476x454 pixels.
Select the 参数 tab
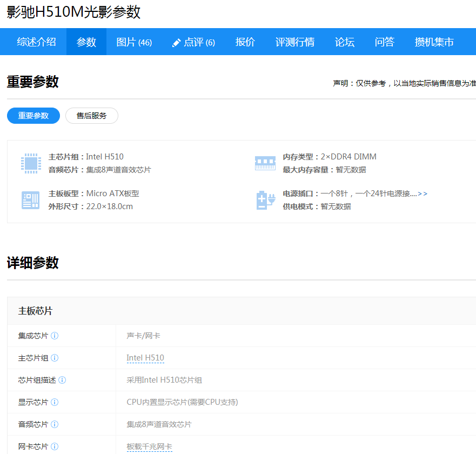86,42
